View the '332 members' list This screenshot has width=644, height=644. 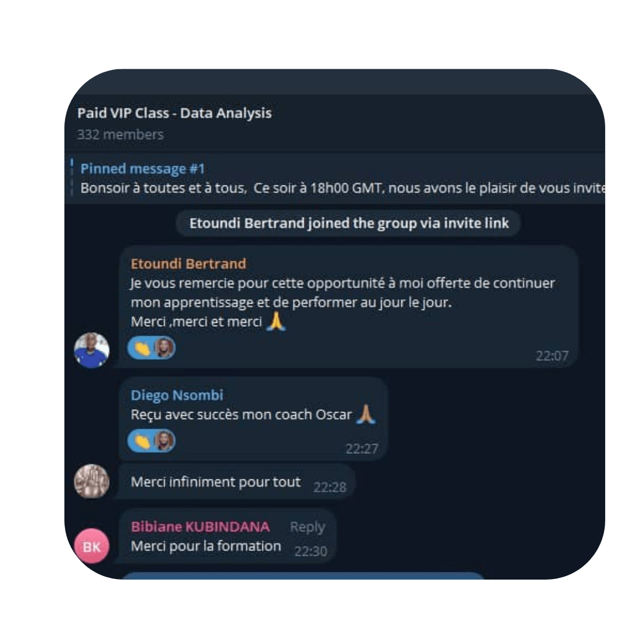[120, 135]
